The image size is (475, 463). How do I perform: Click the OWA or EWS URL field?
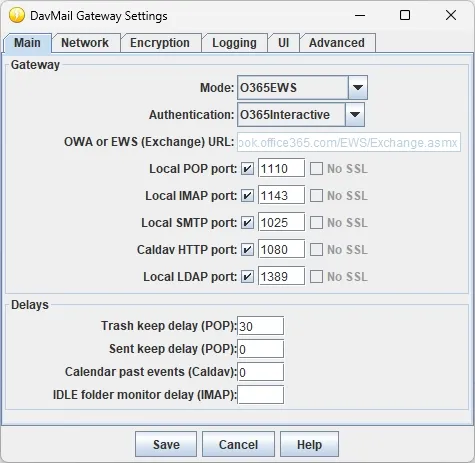click(349, 142)
